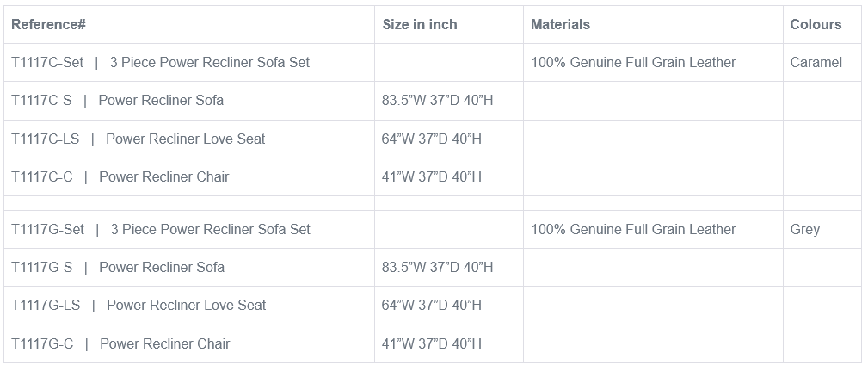Image resolution: width=868 pixels, height=365 pixels.
Task: Select the T1117G-LS Love Seat cell
Action: 139,306
